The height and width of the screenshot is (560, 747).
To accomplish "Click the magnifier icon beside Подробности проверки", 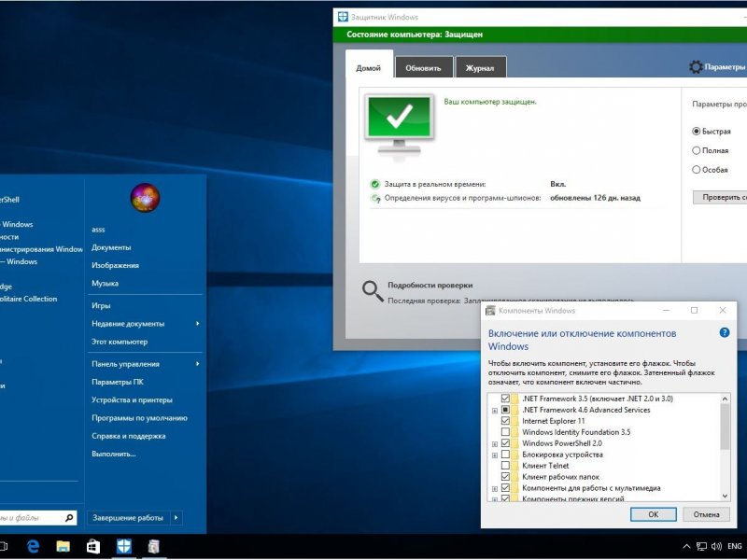I will (373, 291).
